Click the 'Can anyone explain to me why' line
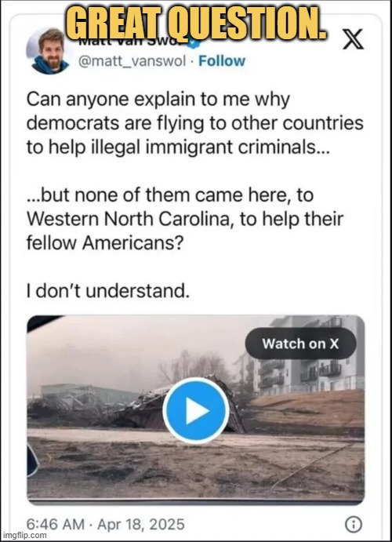This screenshot has width=392, height=542. coord(158,100)
